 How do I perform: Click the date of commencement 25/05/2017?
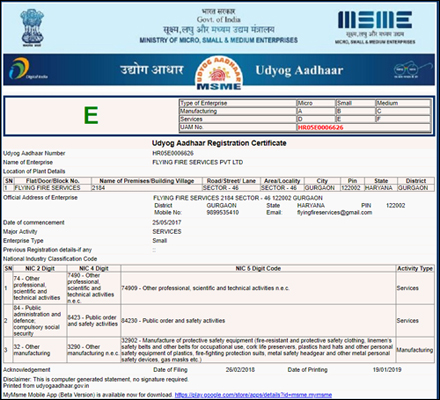167,222
